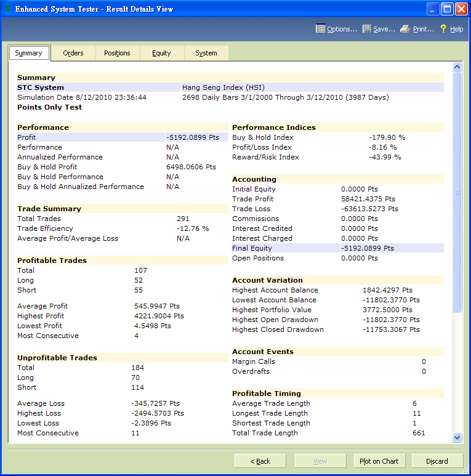The height and width of the screenshot is (476, 471).
Task: Click the Save floppy disk icon
Action: point(366,29)
